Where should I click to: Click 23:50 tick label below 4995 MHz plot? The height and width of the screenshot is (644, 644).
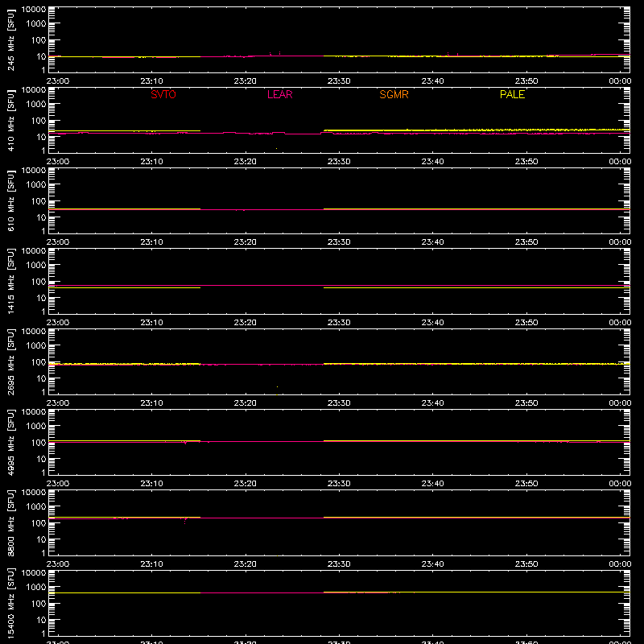click(526, 484)
